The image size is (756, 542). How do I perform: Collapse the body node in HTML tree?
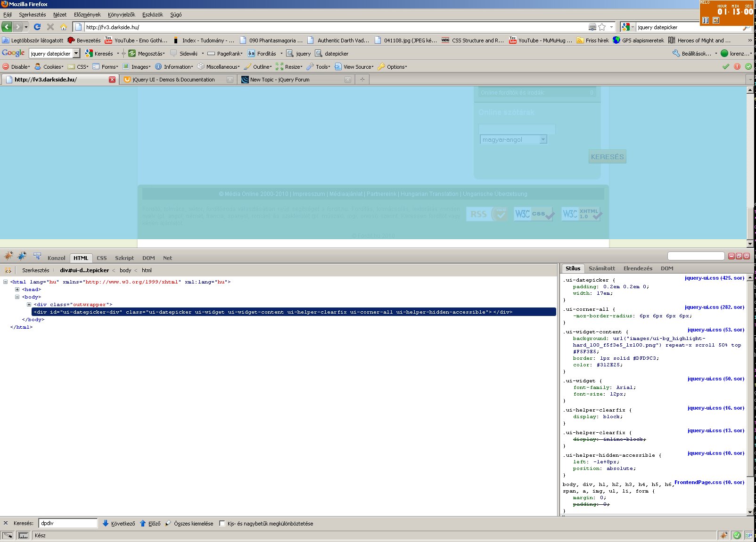[17, 297]
